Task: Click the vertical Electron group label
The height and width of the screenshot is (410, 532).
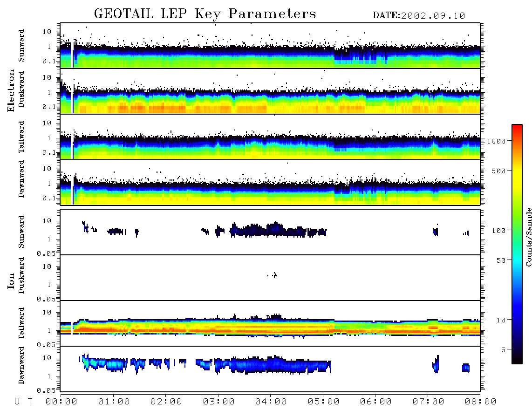Action: [11, 90]
